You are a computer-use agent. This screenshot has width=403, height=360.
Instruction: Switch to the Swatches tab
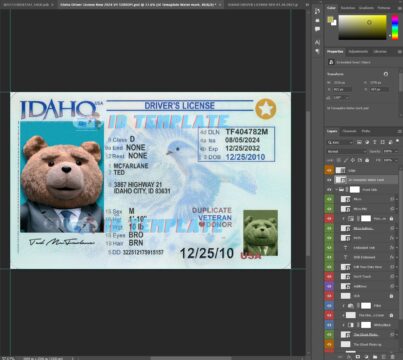click(348, 8)
